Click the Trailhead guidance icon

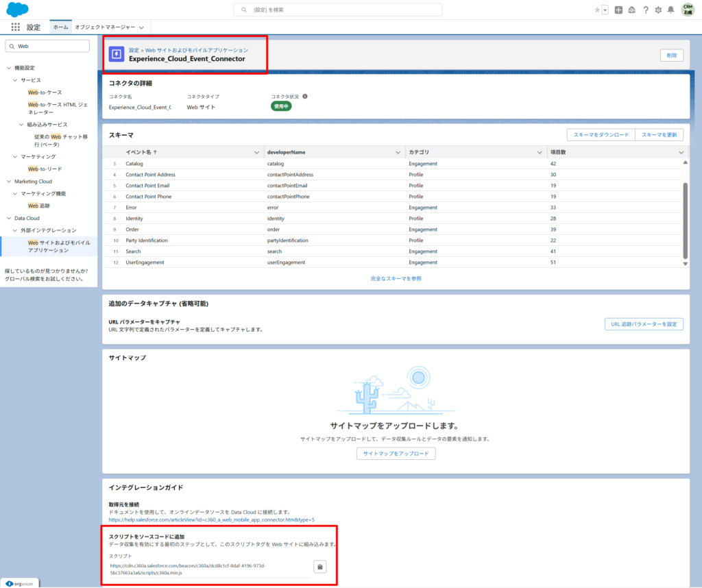[x=631, y=10]
